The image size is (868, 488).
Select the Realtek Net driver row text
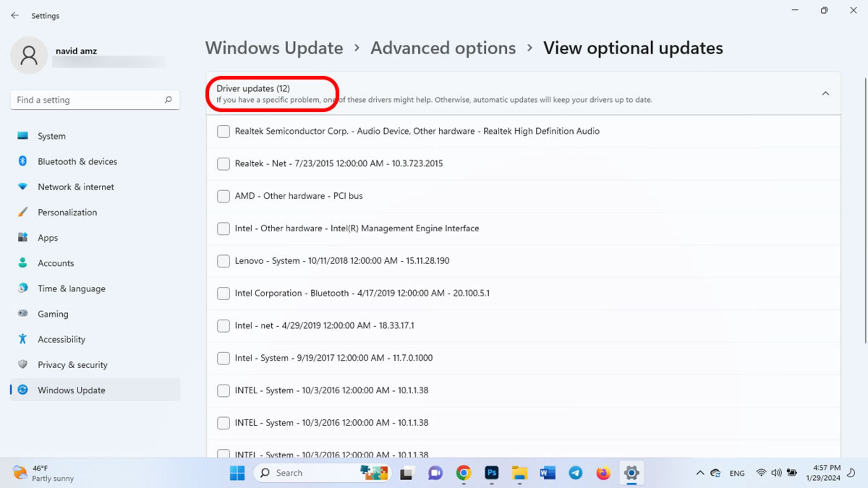339,164
